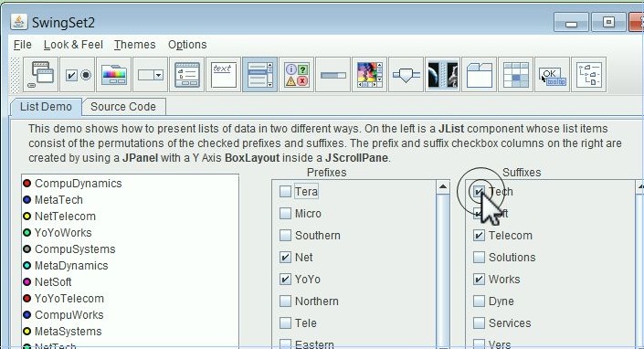Check the Solutions suffix checkbox
The image size is (644, 349).
[x=479, y=258]
